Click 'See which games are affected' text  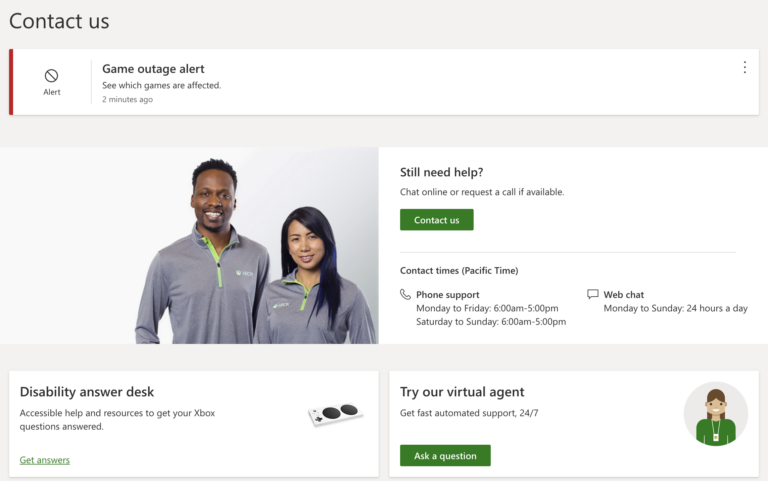(161, 86)
